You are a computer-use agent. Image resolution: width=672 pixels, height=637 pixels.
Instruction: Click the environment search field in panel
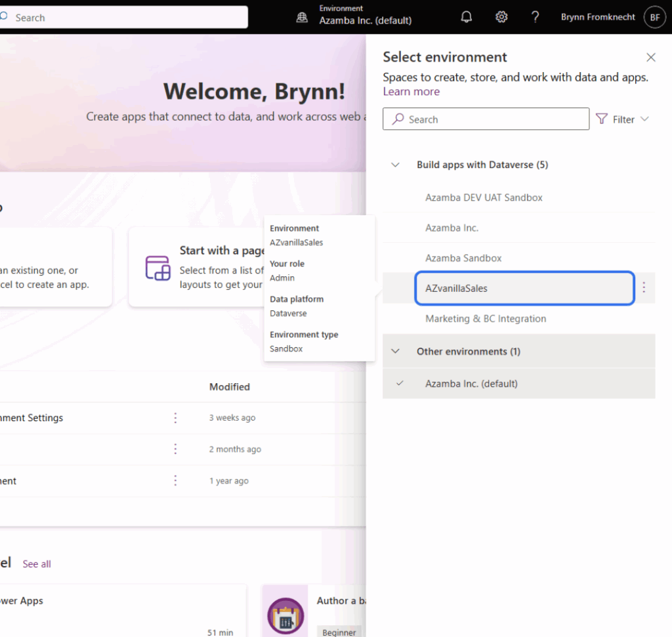coord(486,119)
